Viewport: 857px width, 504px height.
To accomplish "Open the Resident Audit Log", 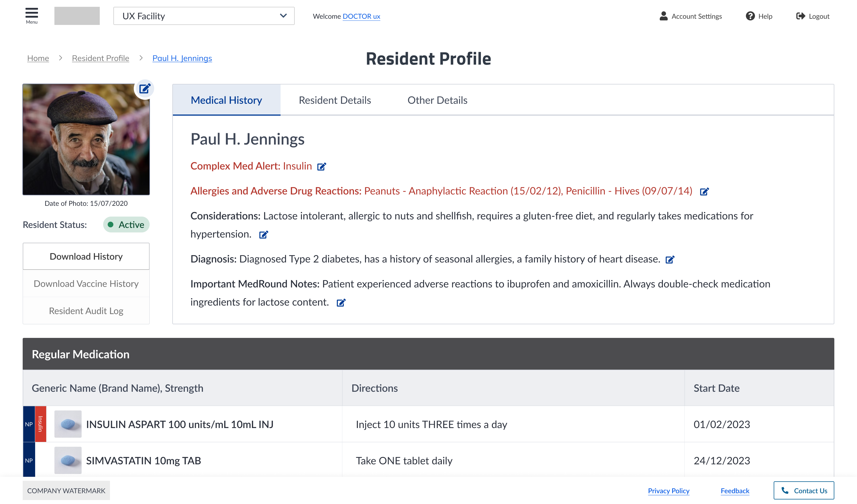I will 86,310.
